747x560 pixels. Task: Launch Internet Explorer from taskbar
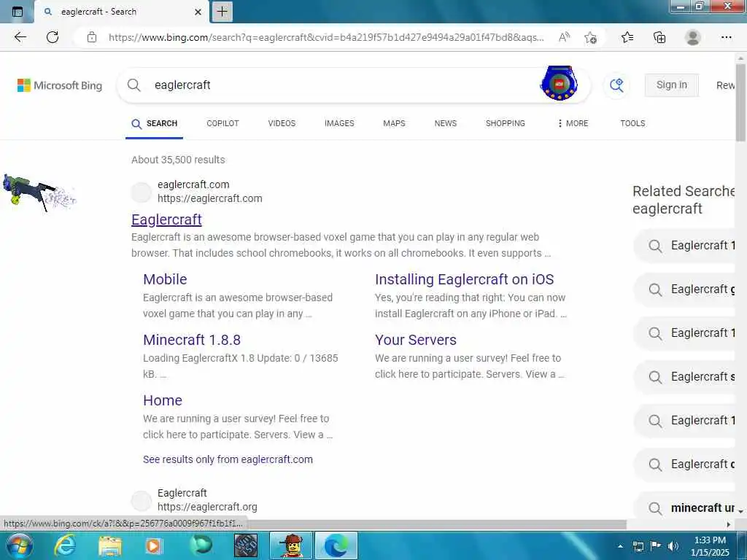point(64,545)
